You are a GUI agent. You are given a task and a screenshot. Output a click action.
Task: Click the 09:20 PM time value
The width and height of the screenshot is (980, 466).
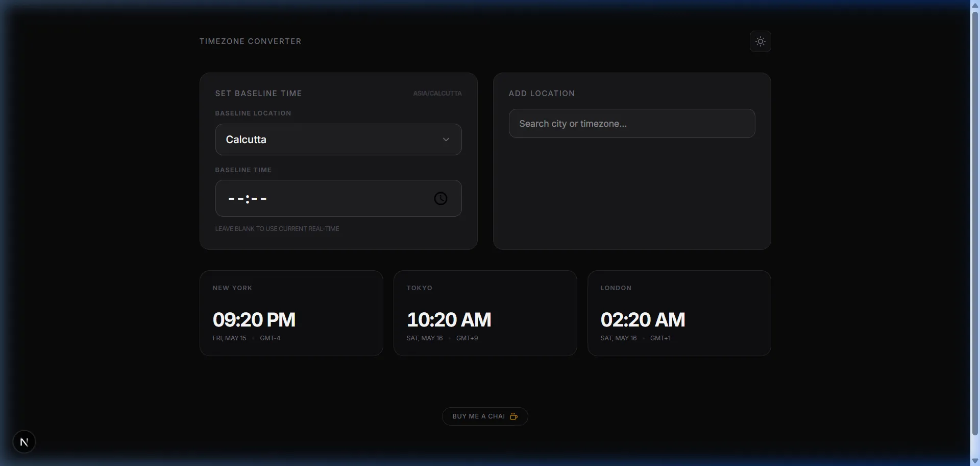(x=254, y=320)
